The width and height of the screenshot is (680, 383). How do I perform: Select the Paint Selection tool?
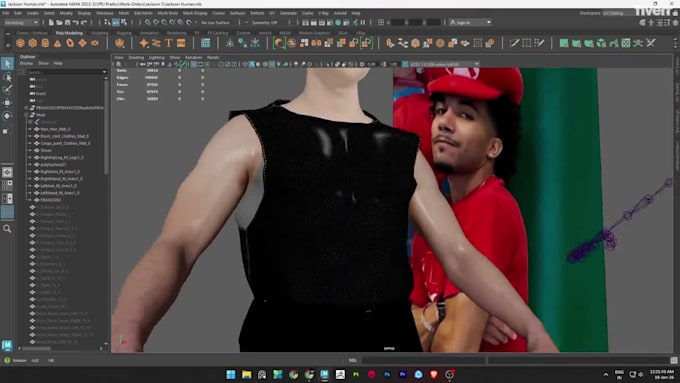pyautogui.click(x=7, y=90)
